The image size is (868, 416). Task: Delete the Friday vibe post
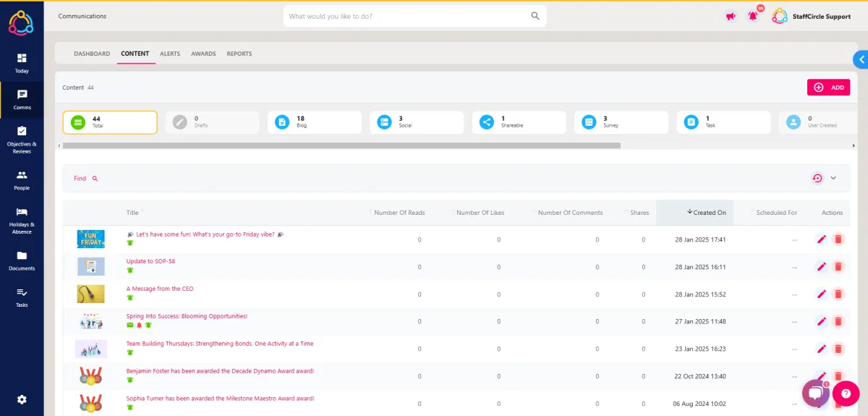click(838, 239)
